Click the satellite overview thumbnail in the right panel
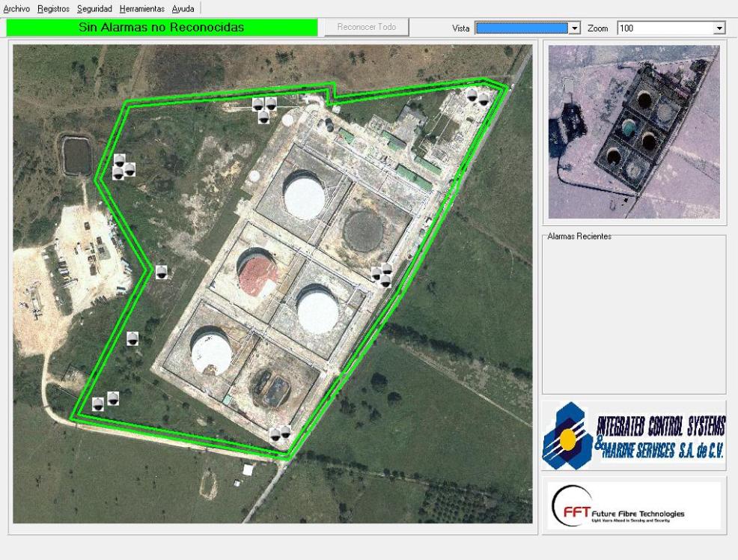Screen dimensions: 738x560 [634, 132]
